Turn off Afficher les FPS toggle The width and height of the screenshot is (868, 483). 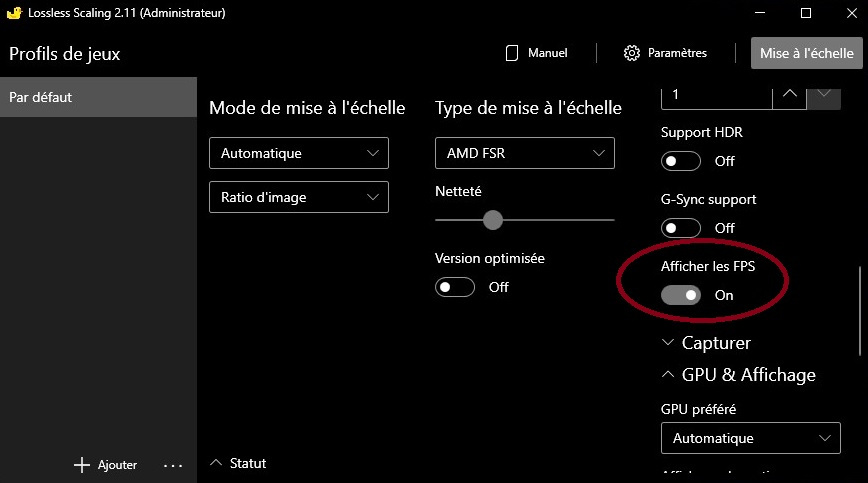(681, 295)
